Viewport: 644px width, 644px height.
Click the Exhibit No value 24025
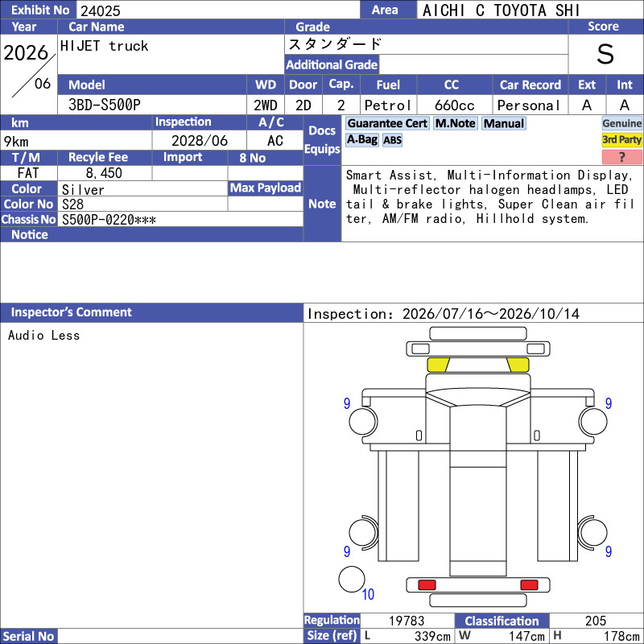[x=100, y=10]
